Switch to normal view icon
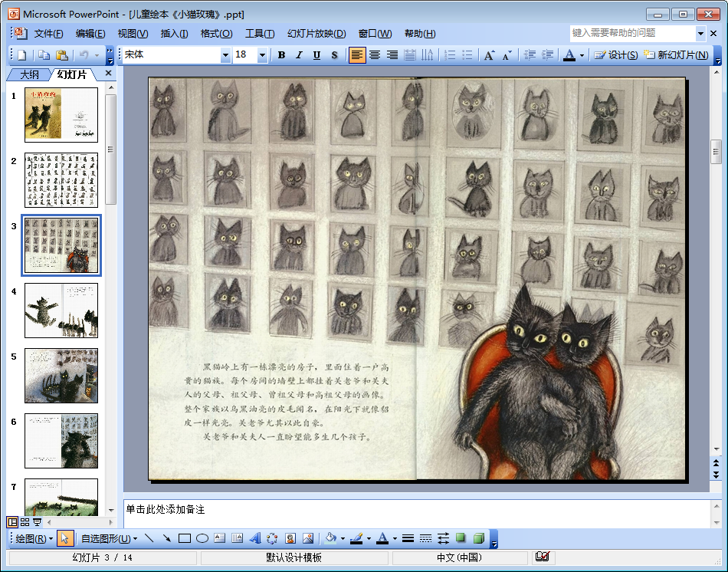This screenshot has width=728, height=572. pos(12,522)
